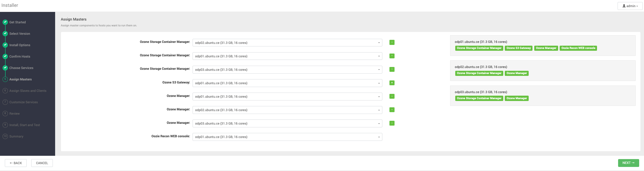Click the 'Ozone S3 Gateway:' field label
The image size is (644, 171).
176,82
